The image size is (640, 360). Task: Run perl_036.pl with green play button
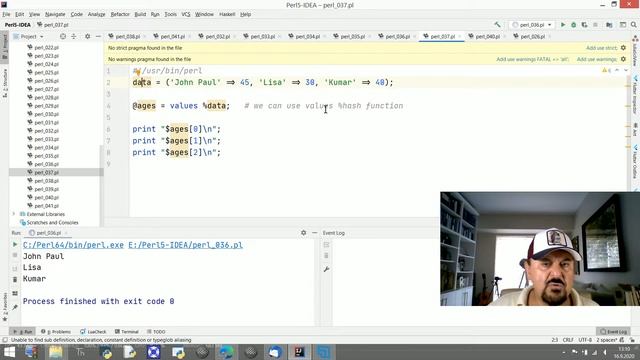563,25
